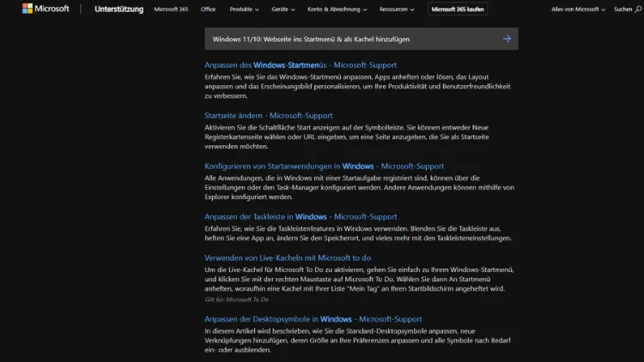Open the Konfigurieren von Startanwendungen result
The width and height of the screenshot is (644, 362).
[x=324, y=166]
